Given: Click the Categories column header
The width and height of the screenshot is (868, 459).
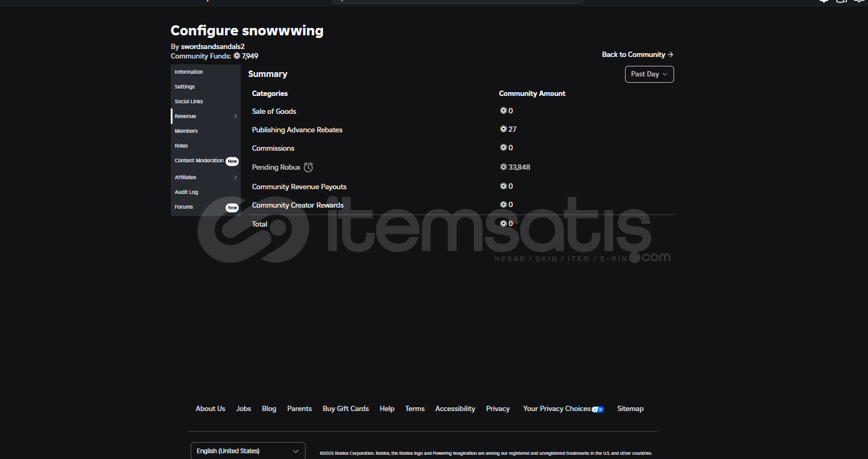Looking at the screenshot, I should pyautogui.click(x=270, y=93).
